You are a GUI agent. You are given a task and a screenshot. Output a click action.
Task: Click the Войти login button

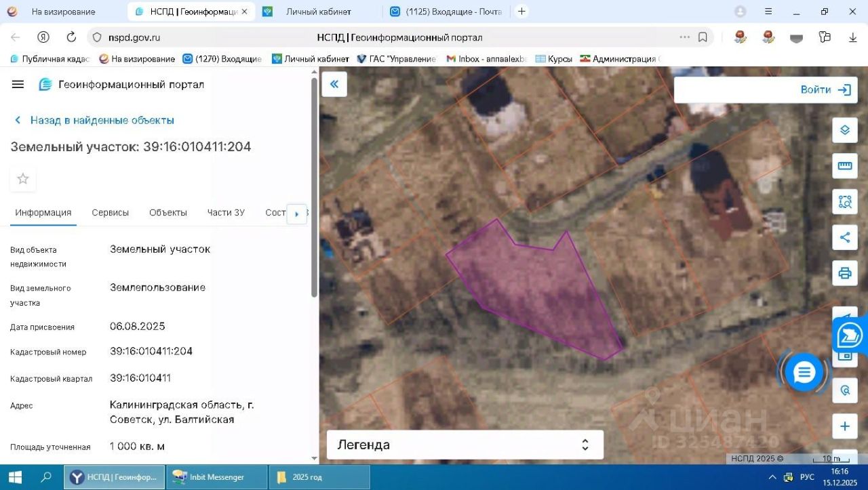point(825,89)
